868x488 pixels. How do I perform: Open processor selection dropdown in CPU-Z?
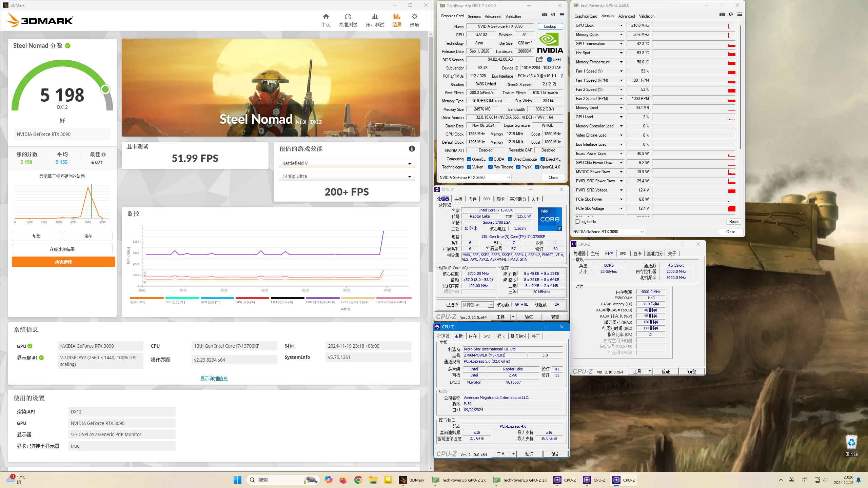tap(478, 305)
